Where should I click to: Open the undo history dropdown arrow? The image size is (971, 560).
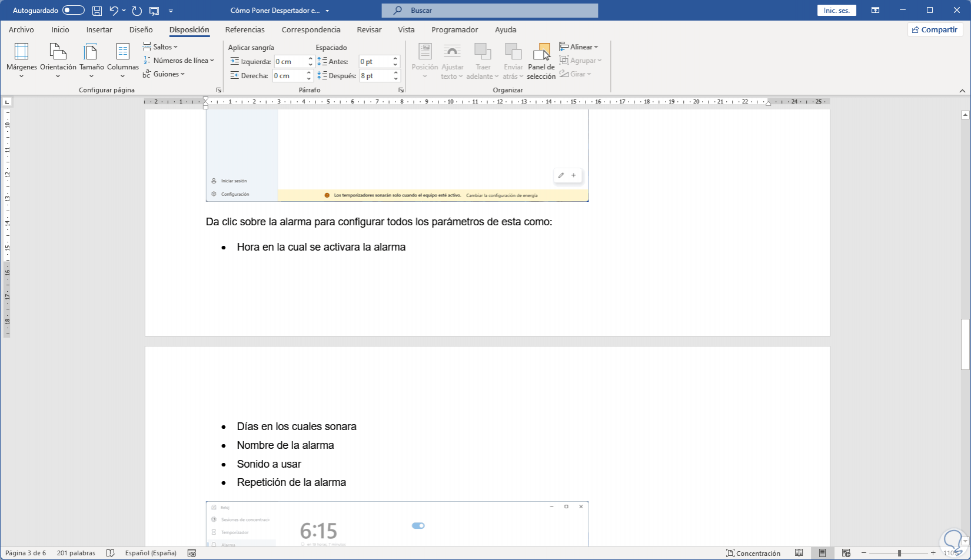(124, 11)
